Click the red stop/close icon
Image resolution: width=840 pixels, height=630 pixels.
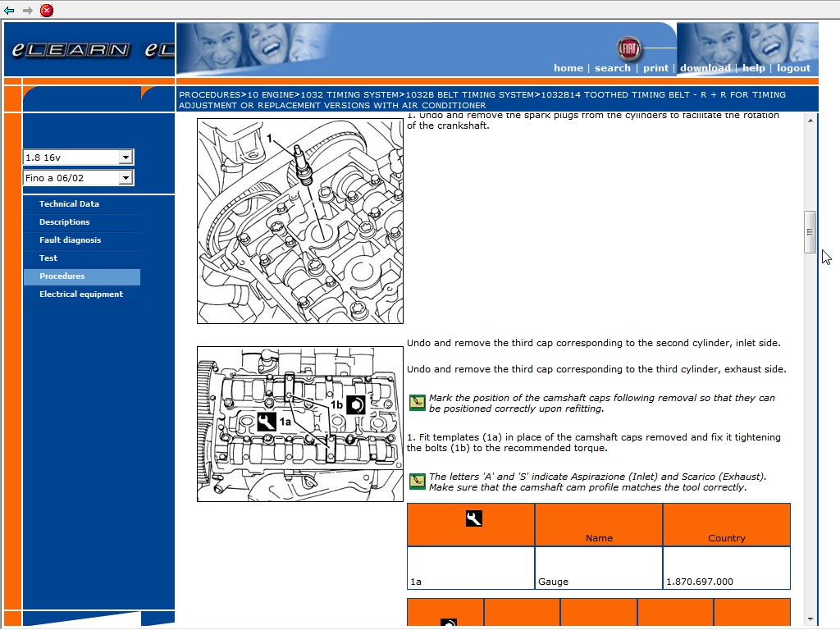(47, 10)
